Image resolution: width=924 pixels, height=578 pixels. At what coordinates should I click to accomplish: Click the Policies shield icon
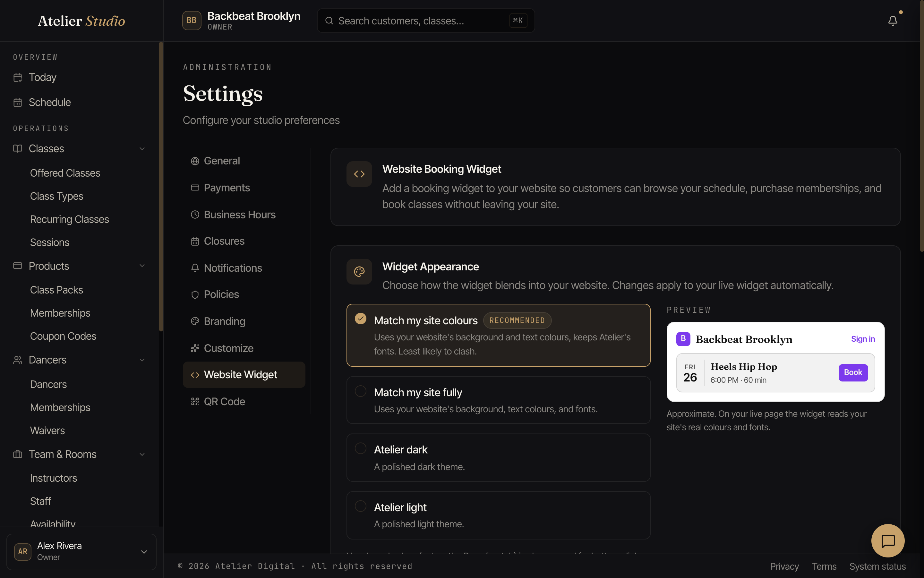click(x=195, y=295)
